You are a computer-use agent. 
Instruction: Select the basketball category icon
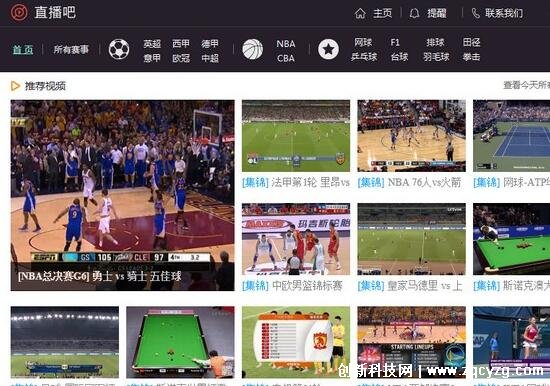[x=253, y=49]
